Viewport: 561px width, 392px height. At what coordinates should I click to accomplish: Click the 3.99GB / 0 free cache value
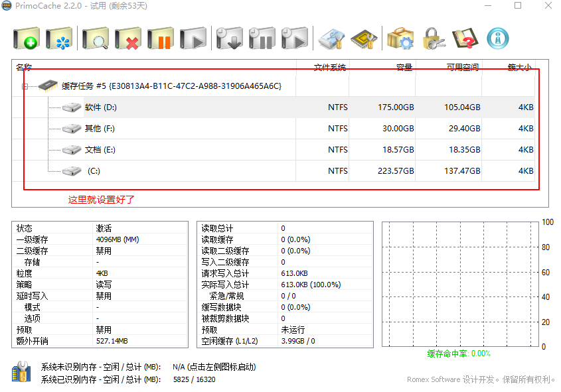298,341
